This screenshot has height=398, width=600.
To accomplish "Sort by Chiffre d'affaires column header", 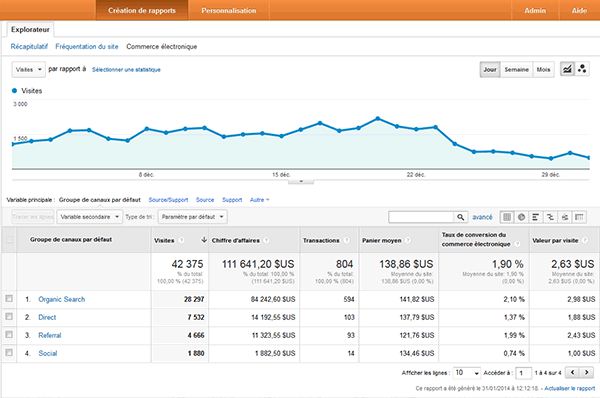I will (x=235, y=240).
